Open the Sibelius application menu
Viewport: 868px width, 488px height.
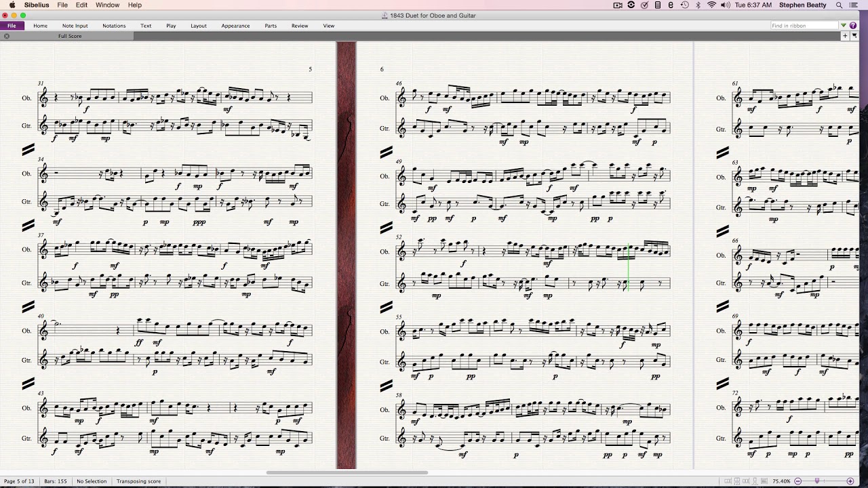click(x=37, y=5)
